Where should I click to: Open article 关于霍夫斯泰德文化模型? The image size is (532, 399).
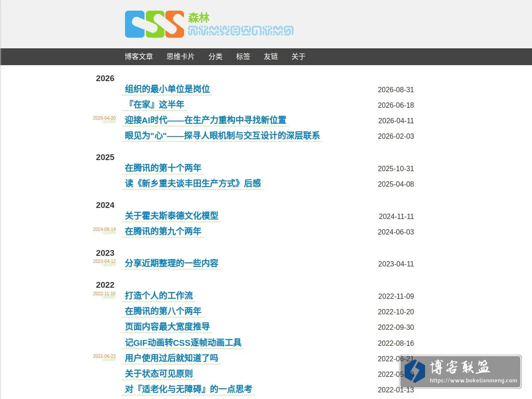pyautogui.click(x=171, y=216)
